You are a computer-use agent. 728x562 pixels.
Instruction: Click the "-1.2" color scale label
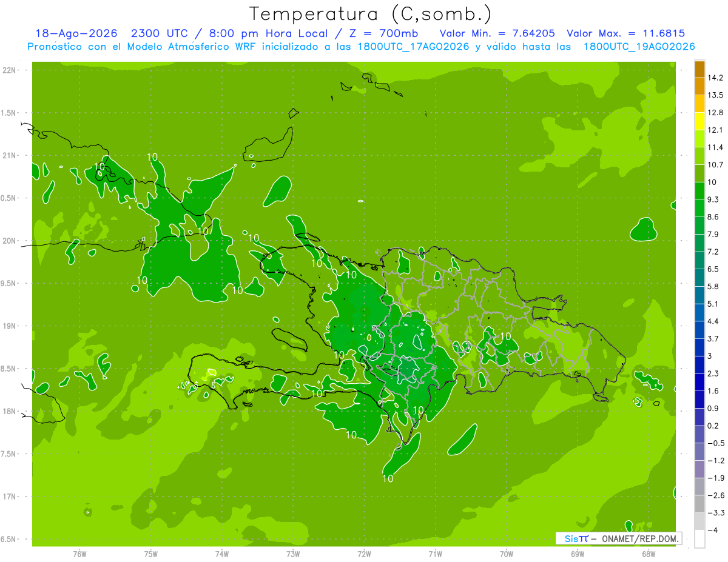(x=716, y=460)
